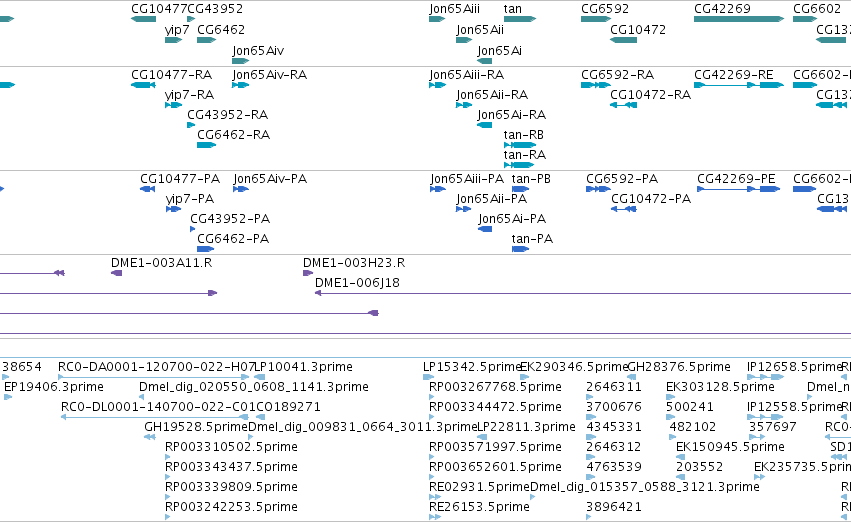Screen dimensions: 851x522
Task: Click the RC0-DA0001-120700-022-H07 EST label
Action: (156, 367)
